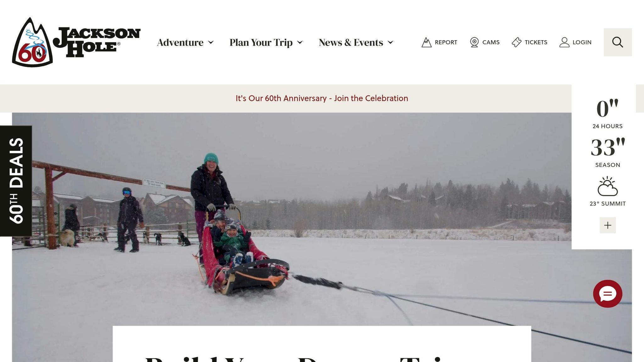Expand the snow report plus button
Image resolution: width=644 pixels, height=362 pixels.
coord(608,225)
